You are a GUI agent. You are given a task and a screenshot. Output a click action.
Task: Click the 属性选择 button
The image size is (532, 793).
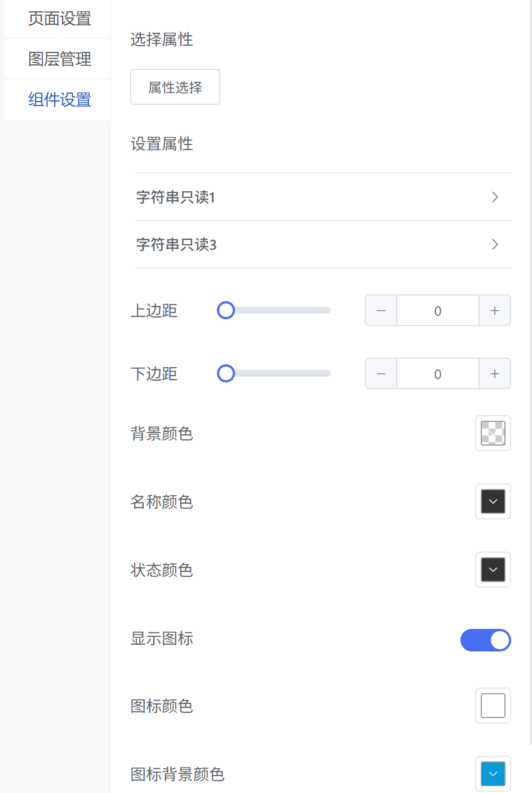click(x=175, y=87)
